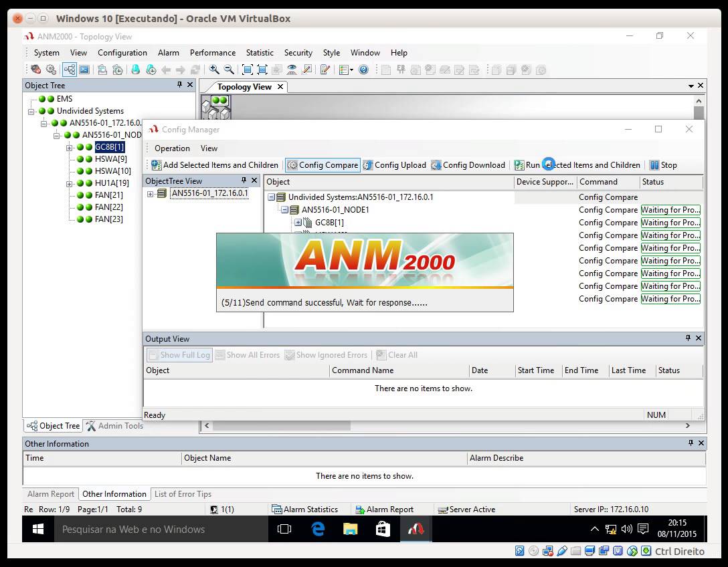Click the Config Upload icon
728x567 pixels.
point(368,165)
